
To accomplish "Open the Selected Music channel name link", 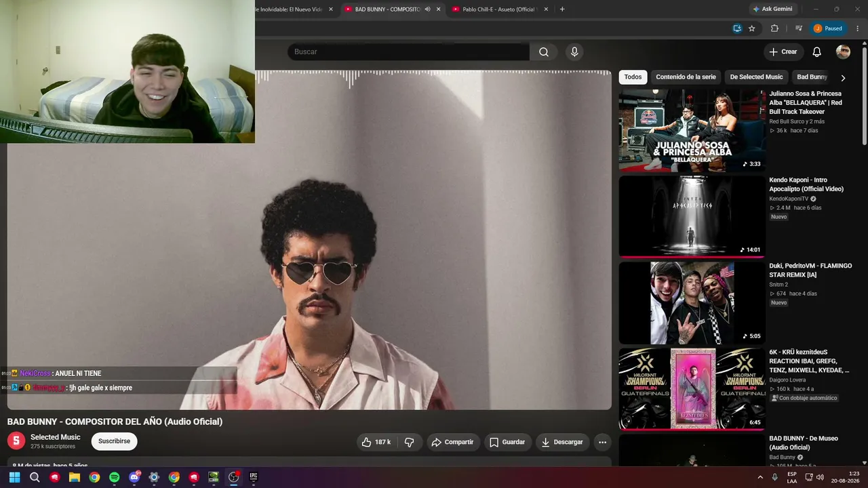I will click(x=56, y=437).
